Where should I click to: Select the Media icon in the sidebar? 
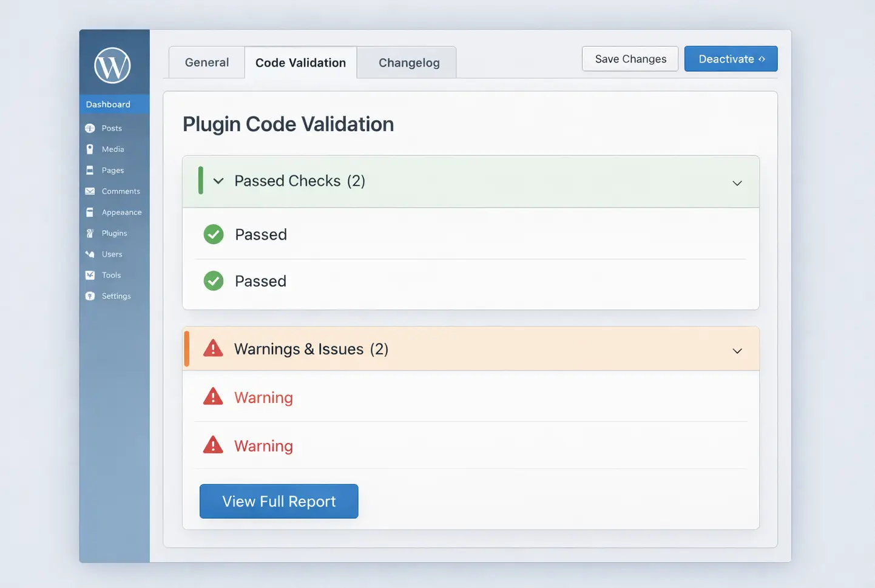click(x=90, y=149)
